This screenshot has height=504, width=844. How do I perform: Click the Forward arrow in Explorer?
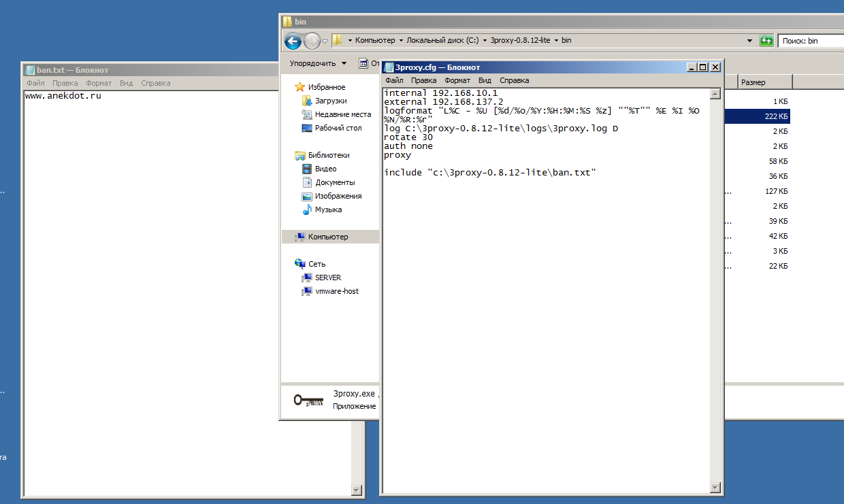[312, 41]
